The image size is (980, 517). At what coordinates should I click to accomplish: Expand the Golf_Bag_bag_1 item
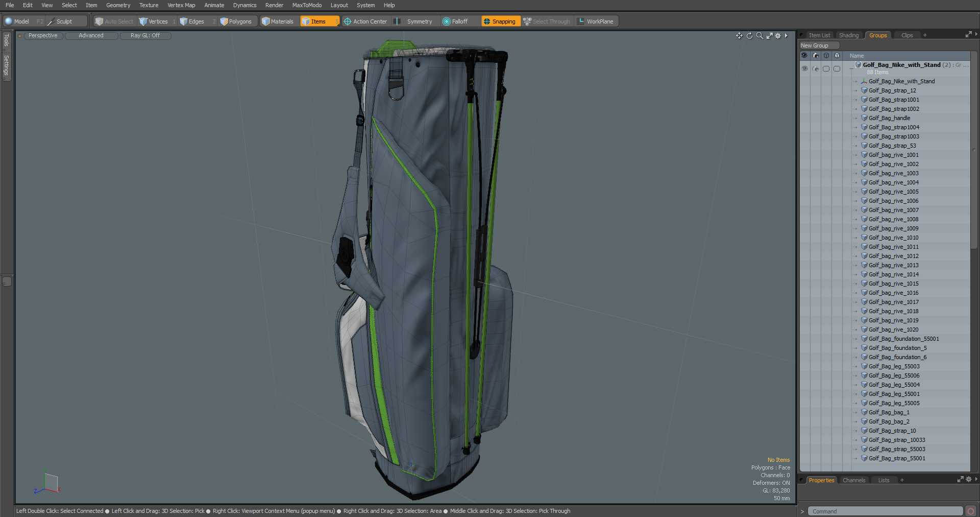coord(856,413)
